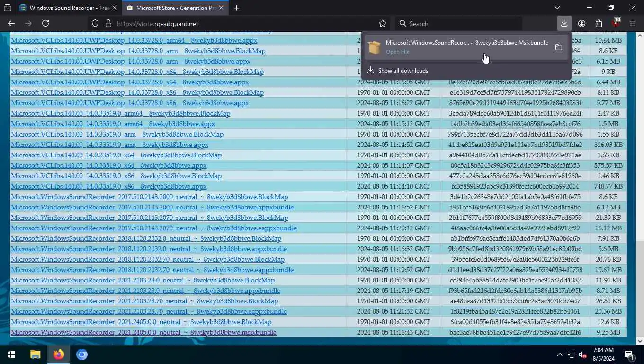The image size is (644, 364).
Task: Click the page scrollbar up arrow
Action: coord(640,36)
